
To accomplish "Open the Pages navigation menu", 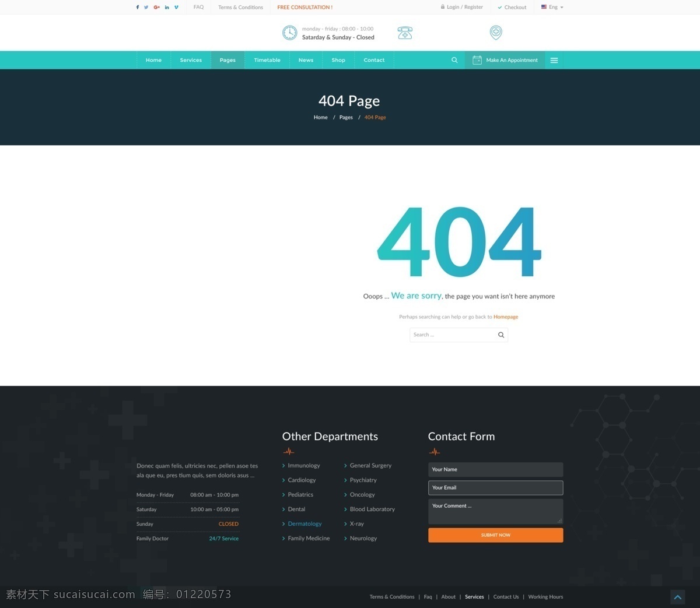I will [228, 60].
